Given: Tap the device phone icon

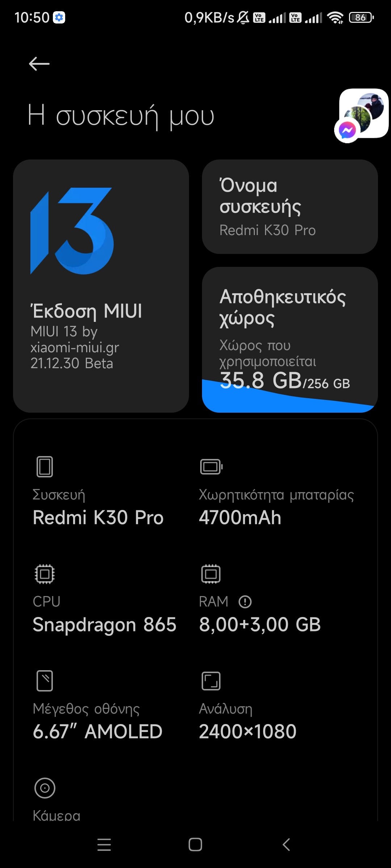Looking at the screenshot, I should point(45,467).
